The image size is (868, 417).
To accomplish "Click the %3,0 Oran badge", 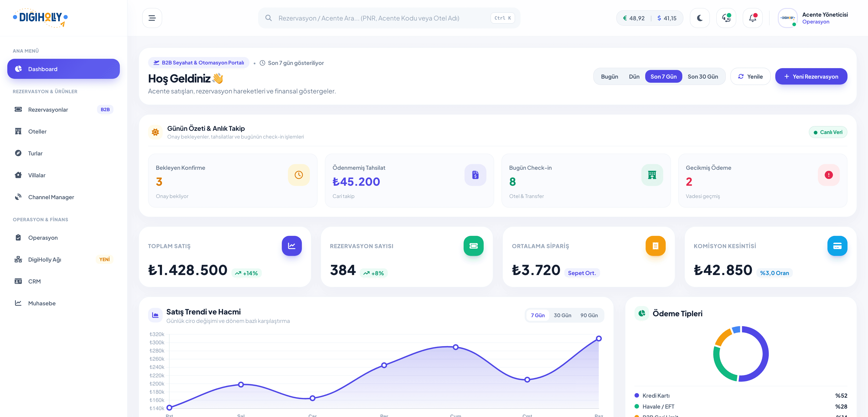I will pyautogui.click(x=774, y=273).
